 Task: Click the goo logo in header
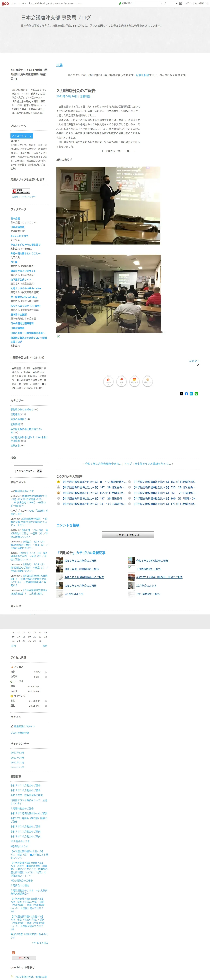(x=5, y=3)
